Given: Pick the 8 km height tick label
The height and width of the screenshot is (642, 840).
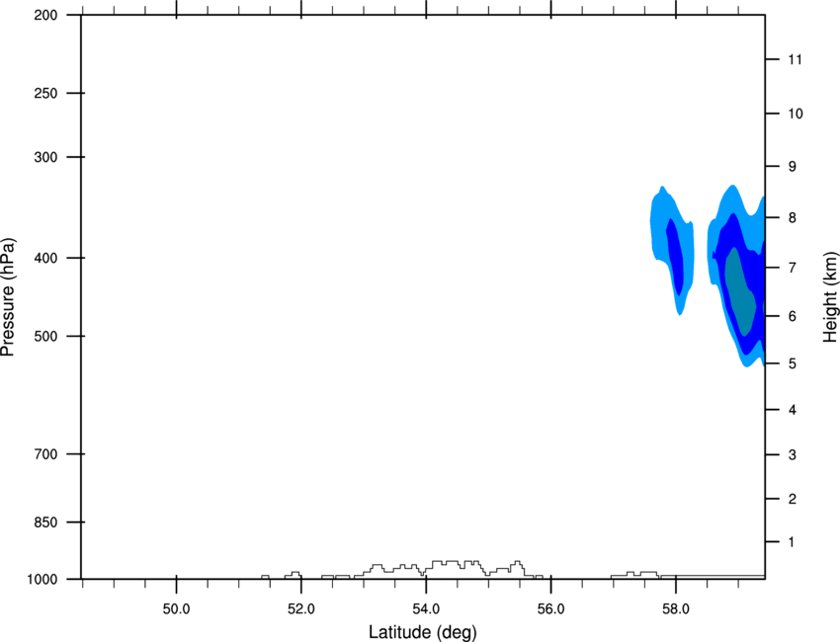Looking at the screenshot, I should click(x=793, y=218).
